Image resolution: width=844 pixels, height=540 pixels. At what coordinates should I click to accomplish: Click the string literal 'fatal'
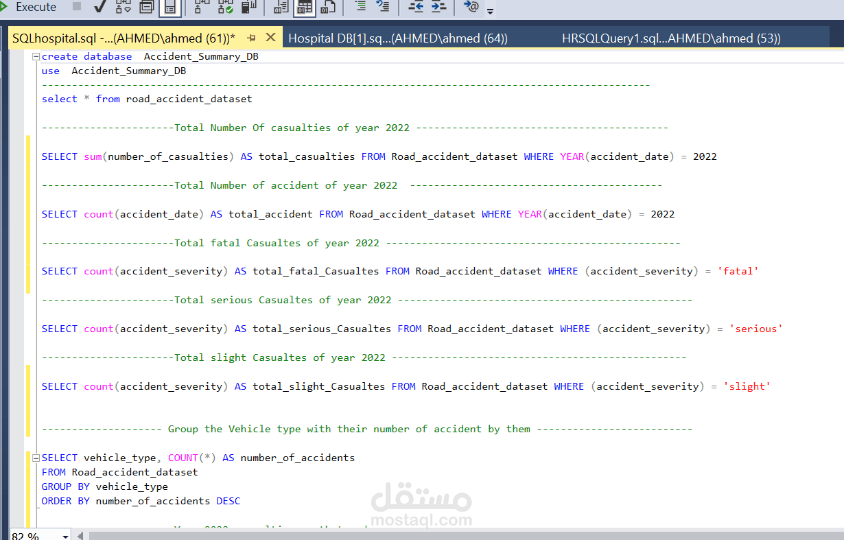[738, 271]
